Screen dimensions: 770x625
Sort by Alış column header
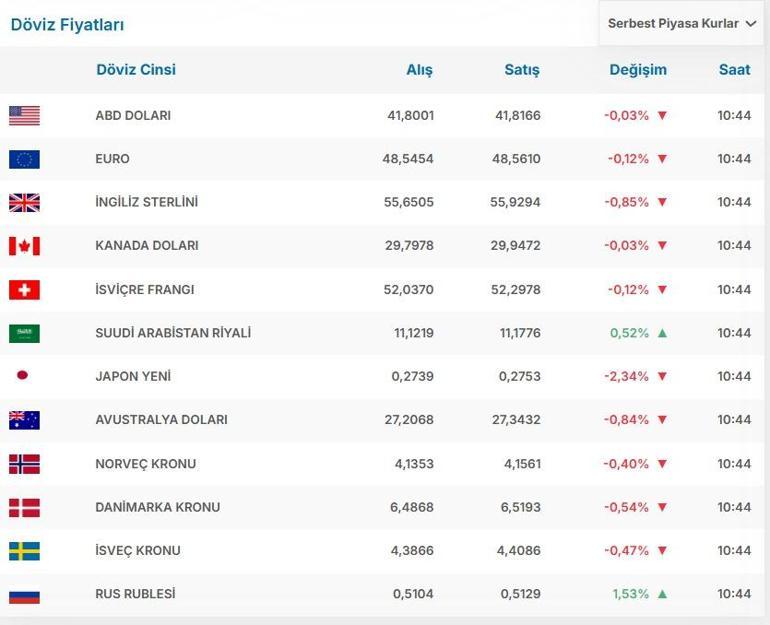[x=419, y=70]
